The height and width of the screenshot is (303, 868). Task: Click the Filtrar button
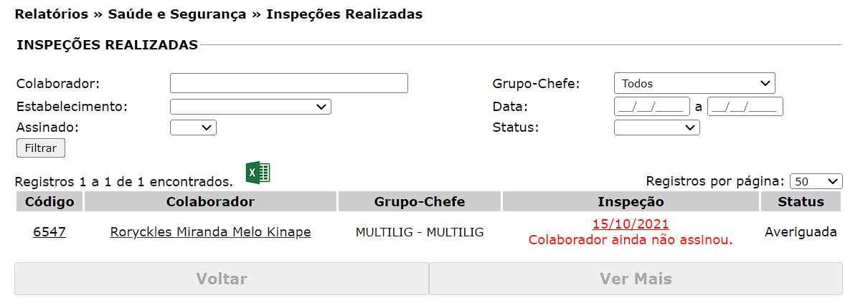tap(40, 148)
